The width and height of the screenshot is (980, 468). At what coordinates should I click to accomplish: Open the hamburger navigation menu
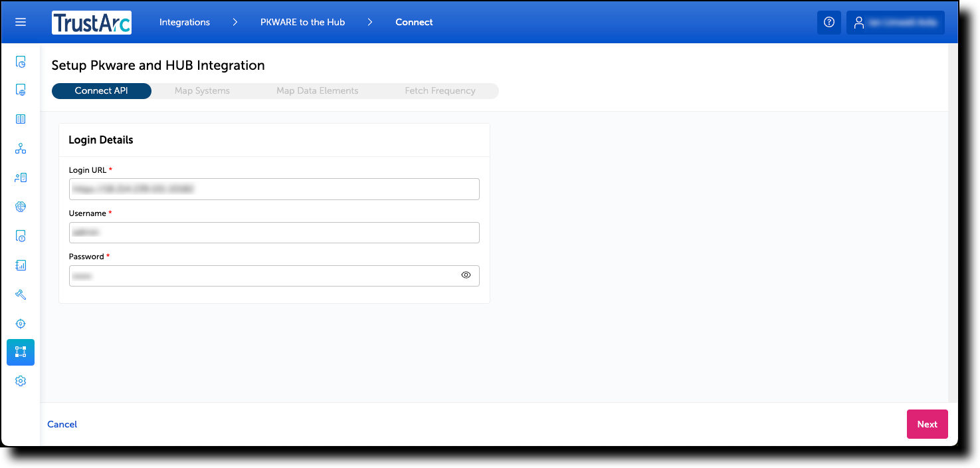(x=20, y=21)
